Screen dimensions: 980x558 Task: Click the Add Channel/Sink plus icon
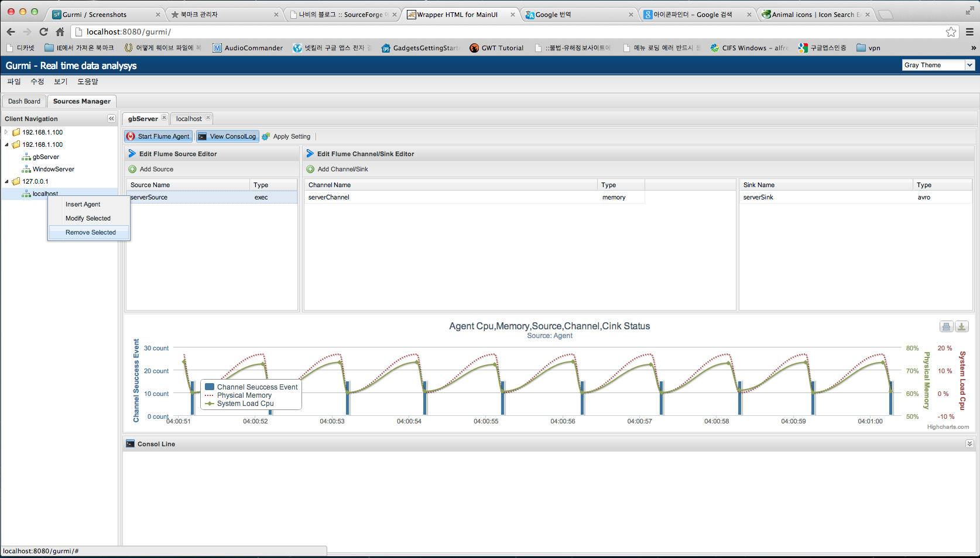pos(310,169)
